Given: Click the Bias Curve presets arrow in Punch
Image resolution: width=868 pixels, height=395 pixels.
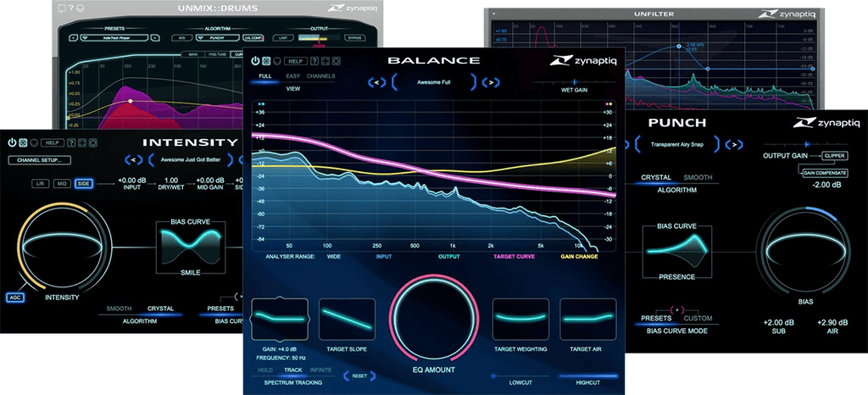Looking at the screenshot, I should pos(676,309).
